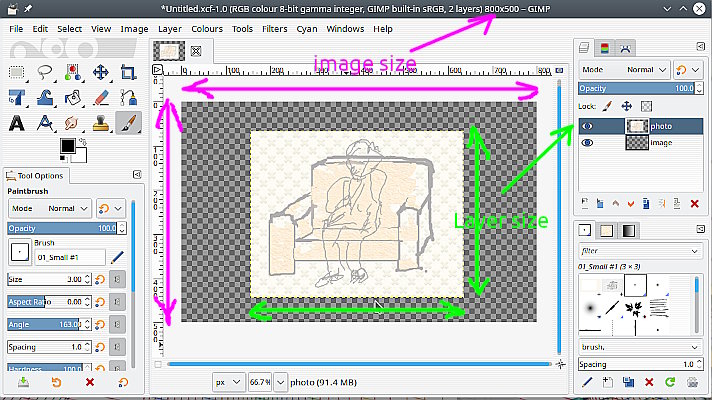Select the Unified Transform tool
The image size is (712, 400).
coord(17,98)
